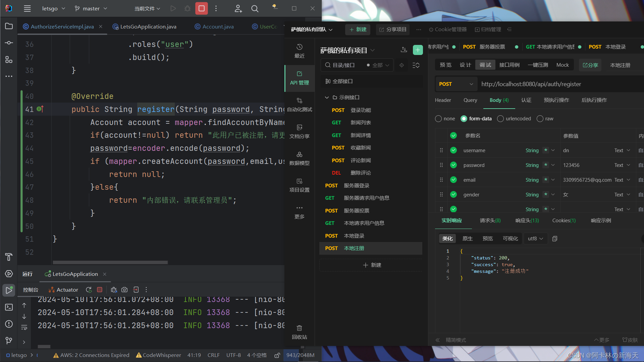Click the screenshot camera icon in console
This screenshot has width=644, height=362.
pyautogui.click(x=124, y=290)
